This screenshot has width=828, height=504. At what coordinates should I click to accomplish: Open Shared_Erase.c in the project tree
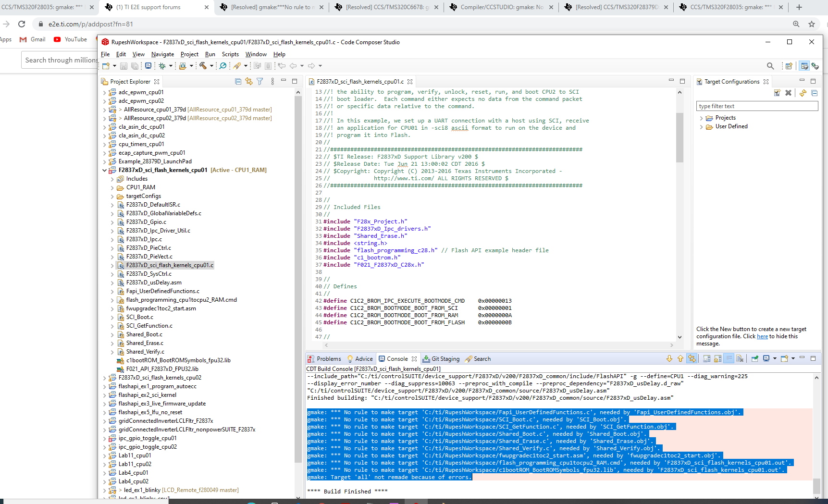[145, 343]
